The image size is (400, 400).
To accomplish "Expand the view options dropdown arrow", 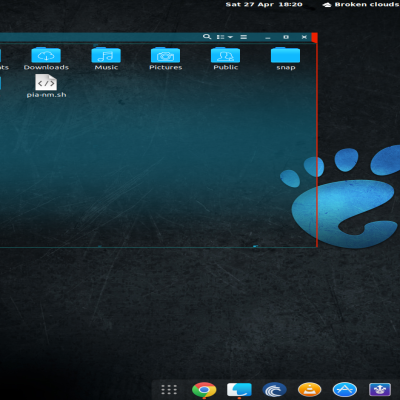I will pos(230,37).
